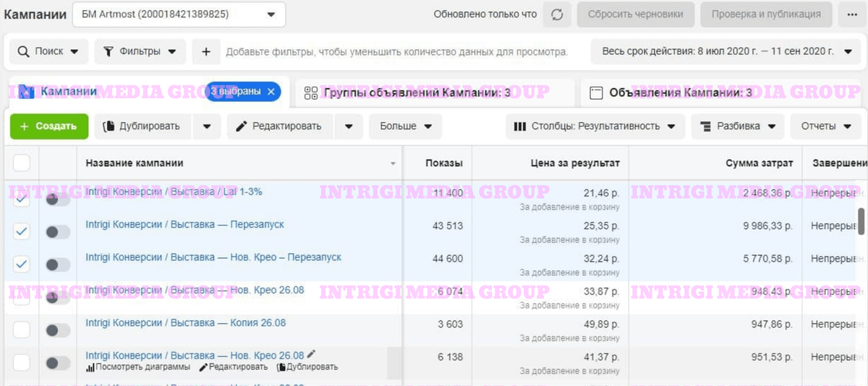The image size is (868, 386).
Task: Toggle the select-all campaigns header checkbox
Action: point(22,163)
